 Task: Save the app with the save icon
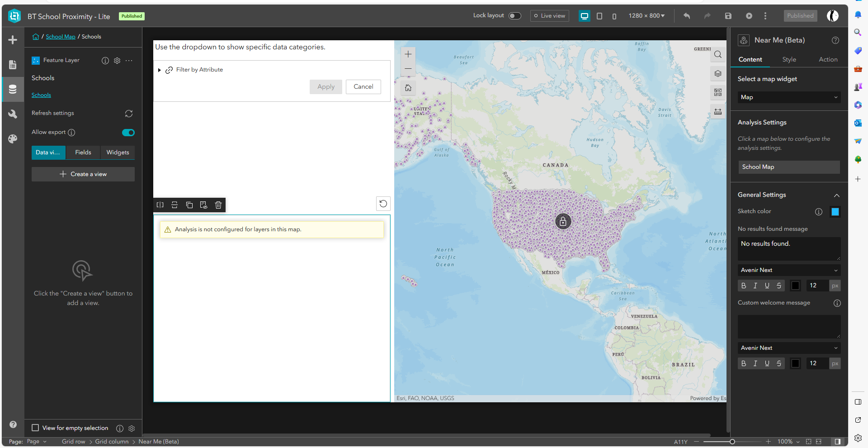(x=728, y=16)
